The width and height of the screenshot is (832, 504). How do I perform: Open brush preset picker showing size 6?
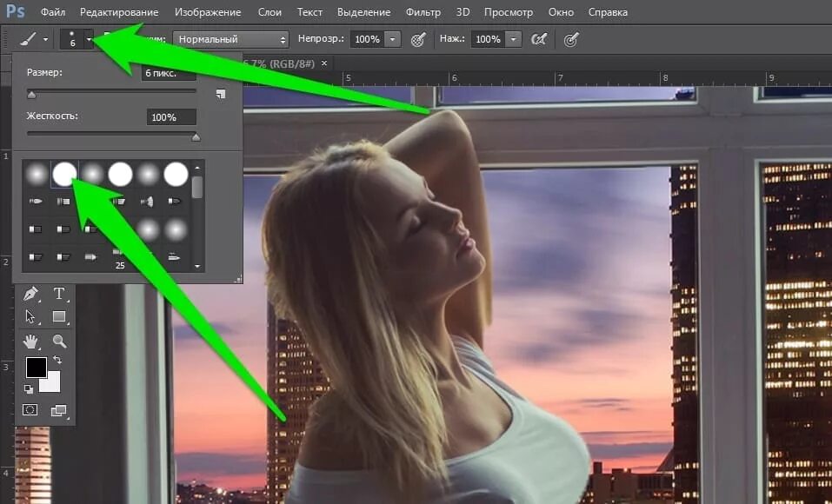73,39
